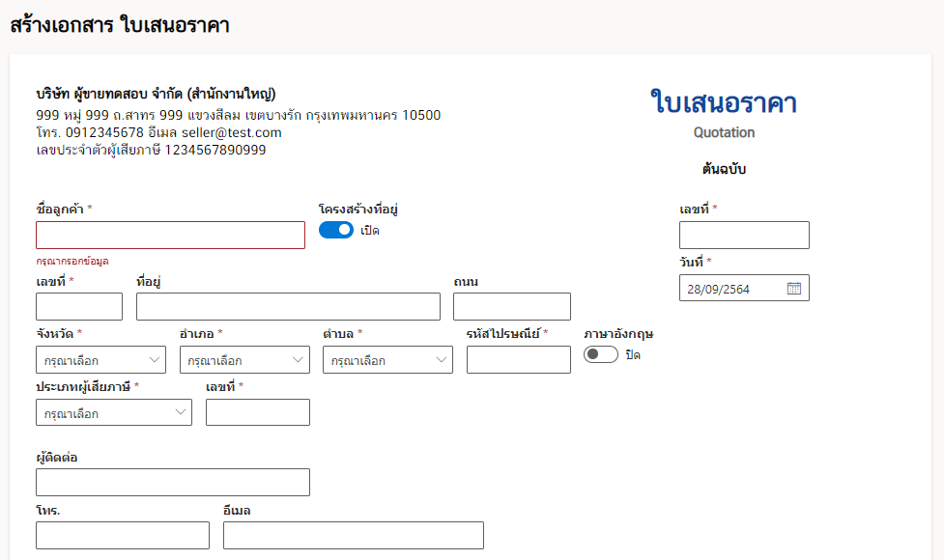Click the โทร. input field
944x560 pixels.
point(123,535)
